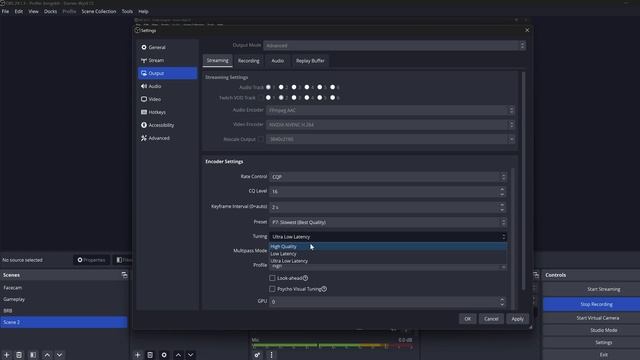Click the Look-ahead help question icon
Screen dimensions: 640x360
pyautogui.click(x=305, y=278)
